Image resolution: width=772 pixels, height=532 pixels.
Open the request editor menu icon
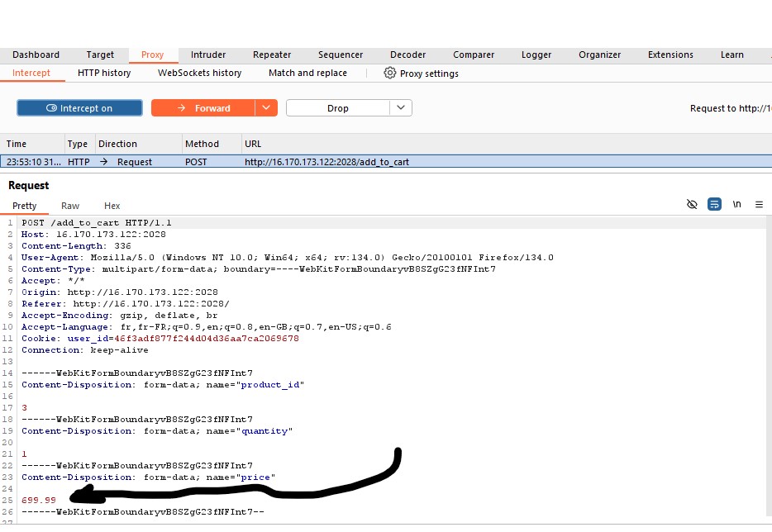(760, 204)
